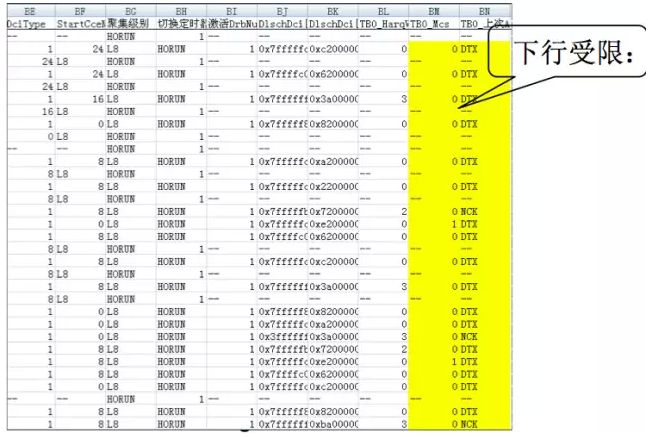Click the 聚集级别 header cell

(131, 24)
